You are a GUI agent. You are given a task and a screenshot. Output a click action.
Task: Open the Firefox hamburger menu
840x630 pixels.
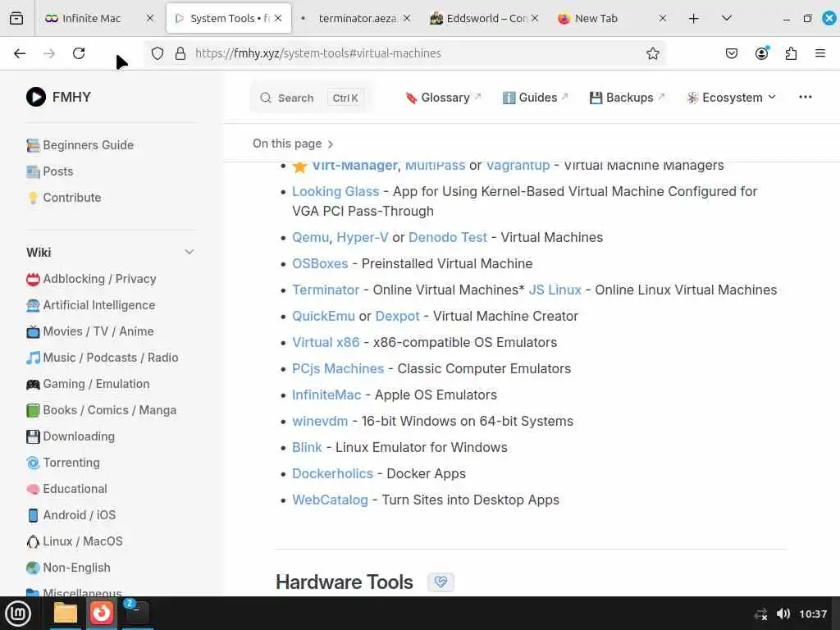(x=819, y=53)
